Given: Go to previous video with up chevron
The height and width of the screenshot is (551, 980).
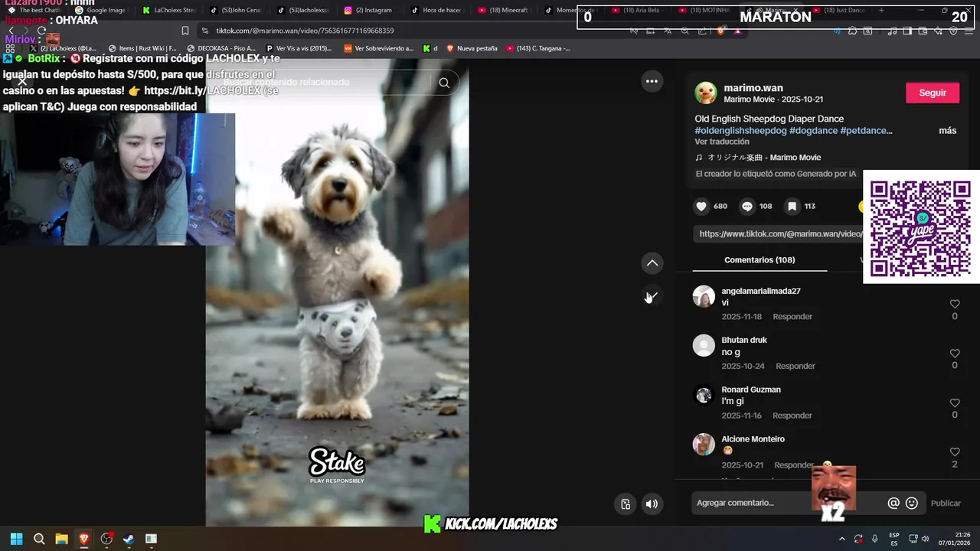Looking at the screenshot, I should point(652,263).
